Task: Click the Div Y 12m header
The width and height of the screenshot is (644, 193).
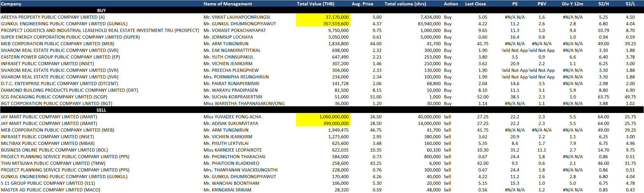Action: tap(572, 4)
